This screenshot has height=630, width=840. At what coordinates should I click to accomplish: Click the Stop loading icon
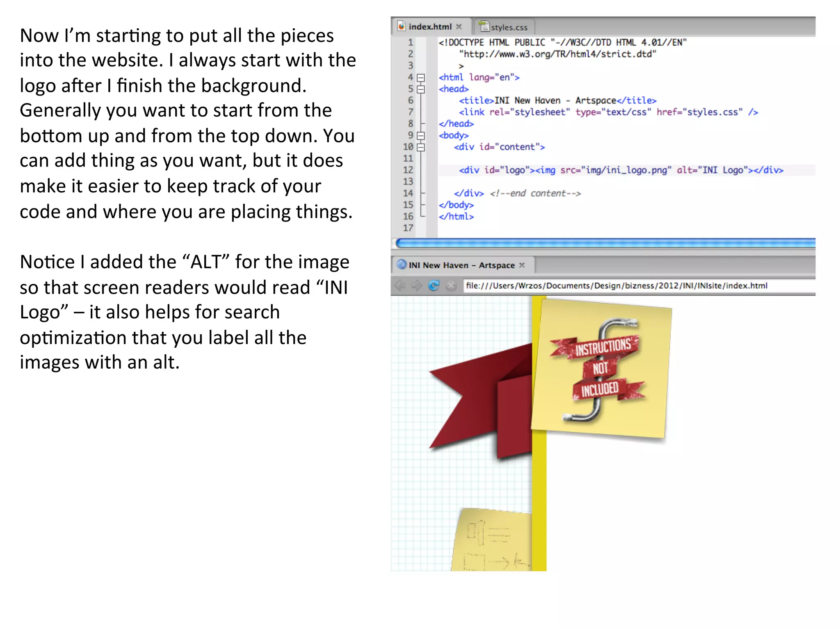[451, 285]
